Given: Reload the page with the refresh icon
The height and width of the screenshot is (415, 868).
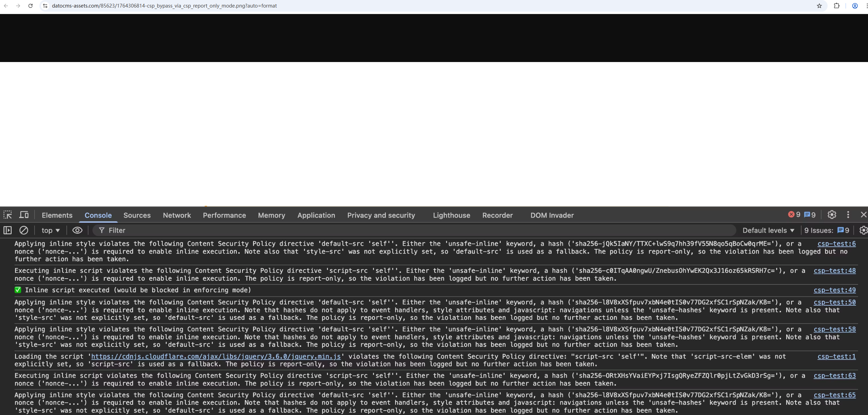Looking at the screenshot, I should click(30, 6).
